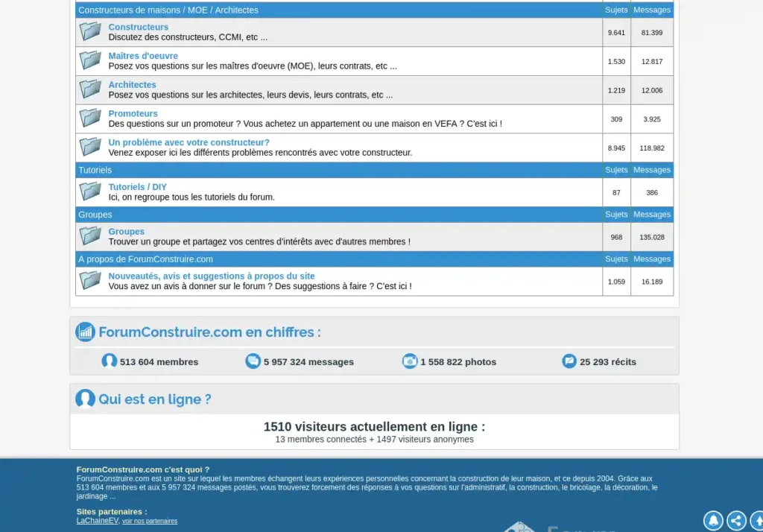Click the user icon beside 'Qui est en ligne ?'
The width and height of the screenshot is (763, 532).
click(x=85, y=399)
